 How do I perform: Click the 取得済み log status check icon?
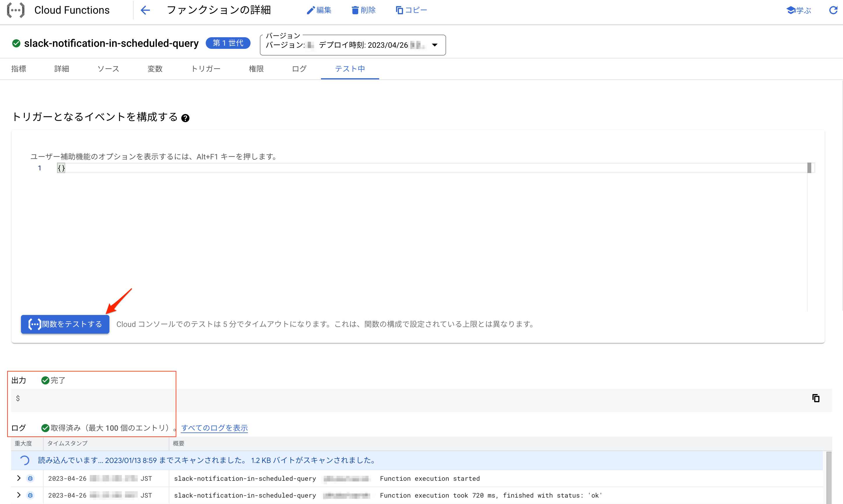[x=45, y=428]
